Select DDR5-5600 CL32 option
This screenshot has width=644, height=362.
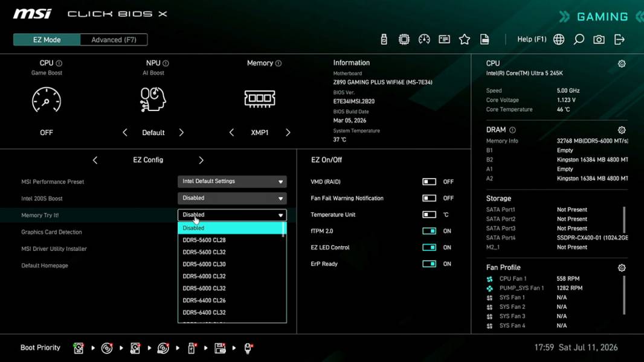click(x=230, y=252)
